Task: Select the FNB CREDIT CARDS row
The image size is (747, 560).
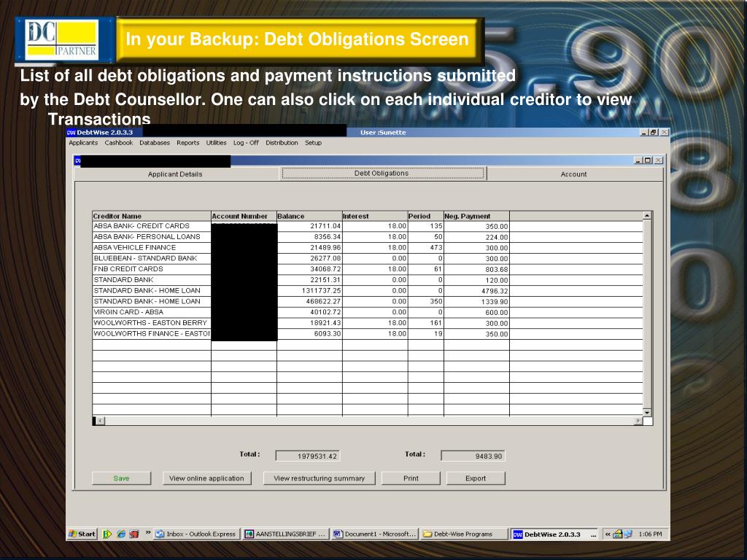Action: 368,269
